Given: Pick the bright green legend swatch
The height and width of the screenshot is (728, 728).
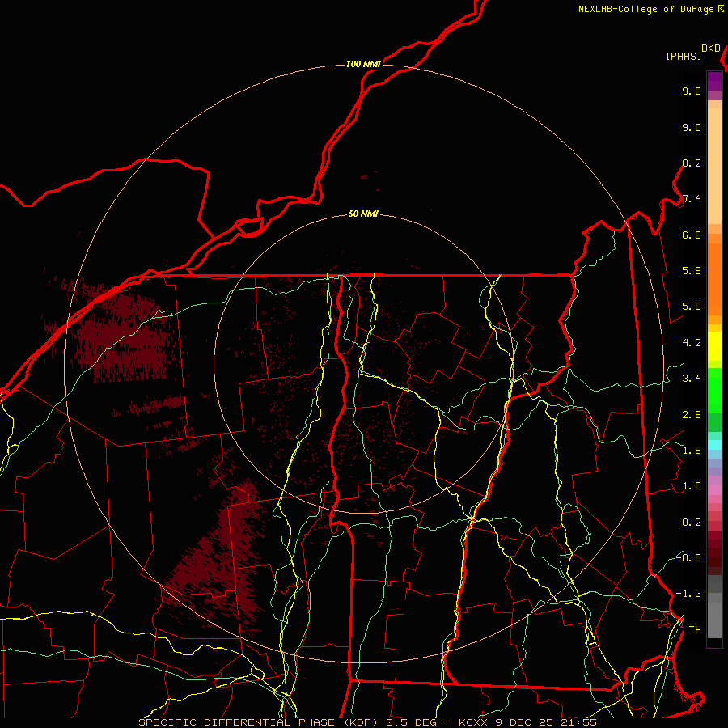Looking at the screenshot, I should pos(714,391).
